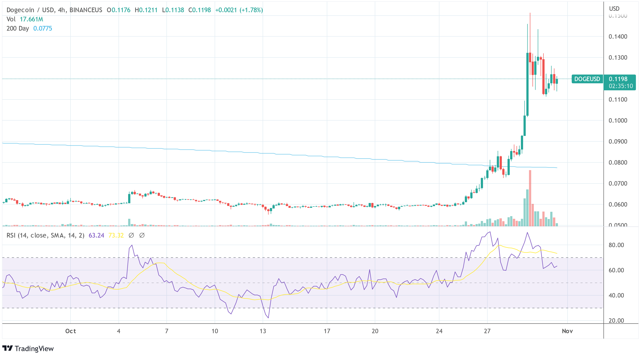Viewport: 644px width, 358px height.
Task: Click the USD currency label on price axis
Action: pyautogui.click(x=614, y=9)
